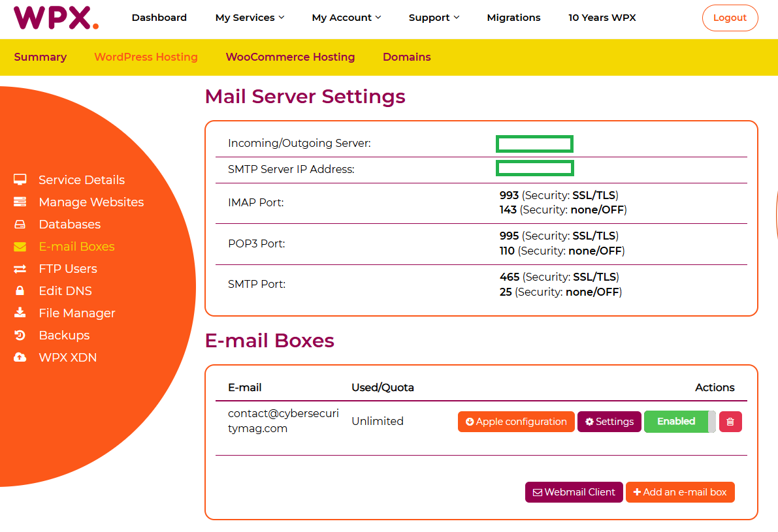Viewport: 778px width, 532px height.
Task: Switch to the WooCommerce Hosting tab
Action: coord(290,57)
